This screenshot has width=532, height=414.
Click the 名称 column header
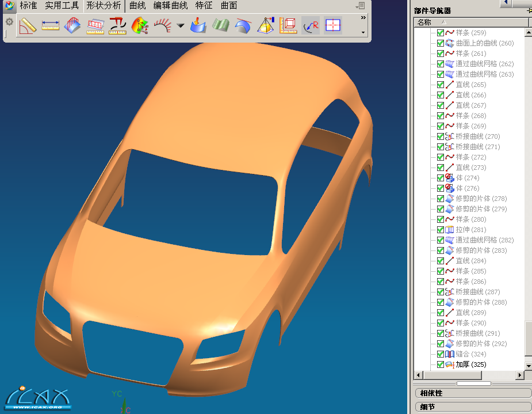click(424, 22)
